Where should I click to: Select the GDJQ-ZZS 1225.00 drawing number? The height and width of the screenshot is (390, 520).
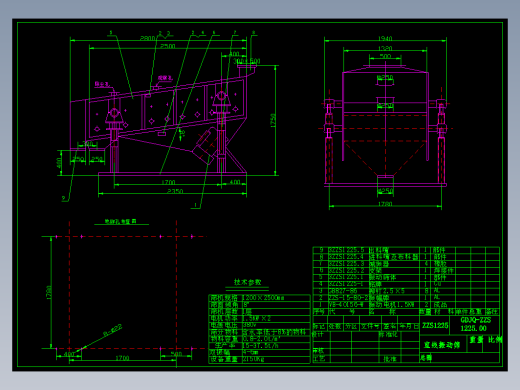[x=475, y=324]
